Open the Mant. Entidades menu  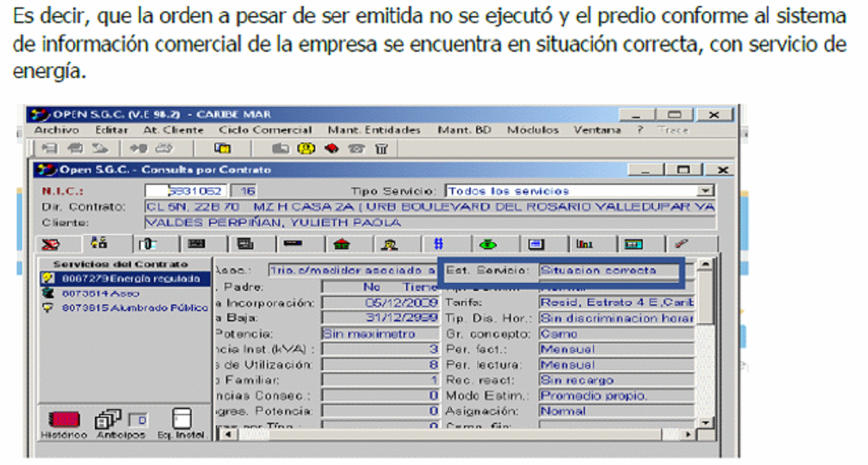374,130
